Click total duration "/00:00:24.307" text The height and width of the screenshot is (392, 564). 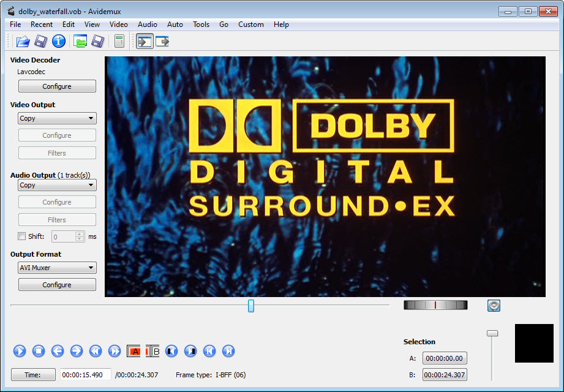[x=137, y=375]
